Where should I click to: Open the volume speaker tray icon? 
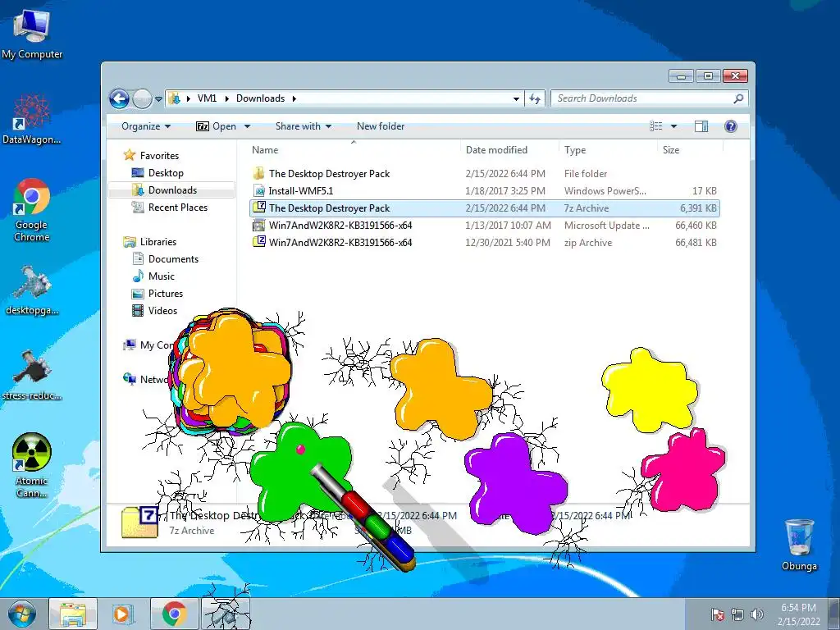point(757,614)
